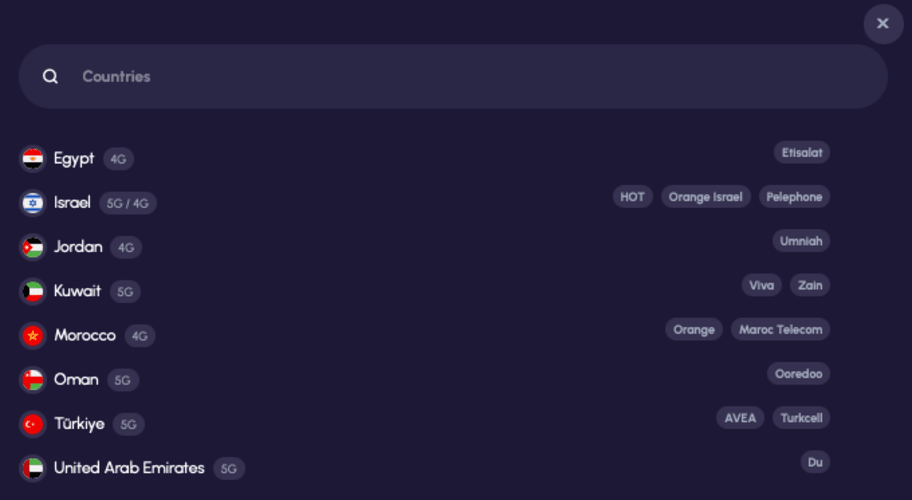Close the countries panel
This screenshot has width=912, height=500.
pos(883,24)
